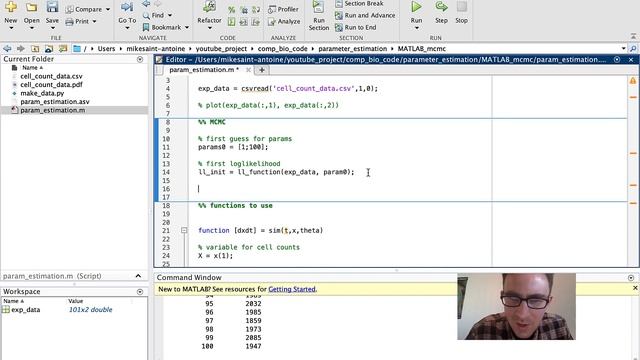Open the Find dropdown arrow
Image resolution: width=640 pixels, height=360 pixels.
click(x=170, y=16)
